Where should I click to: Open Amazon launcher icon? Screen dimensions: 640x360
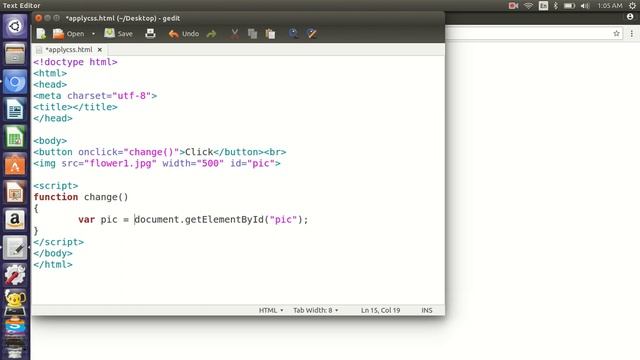click(x=15, y=220)
